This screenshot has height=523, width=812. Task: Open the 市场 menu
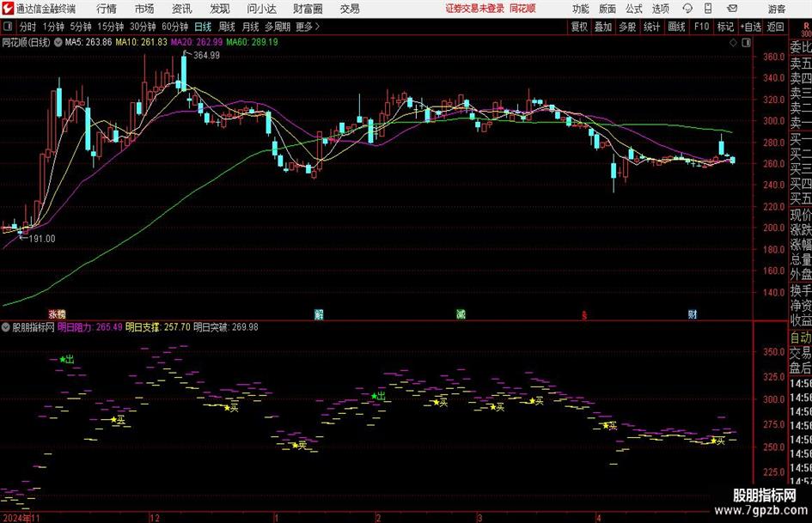coord(144,9)
